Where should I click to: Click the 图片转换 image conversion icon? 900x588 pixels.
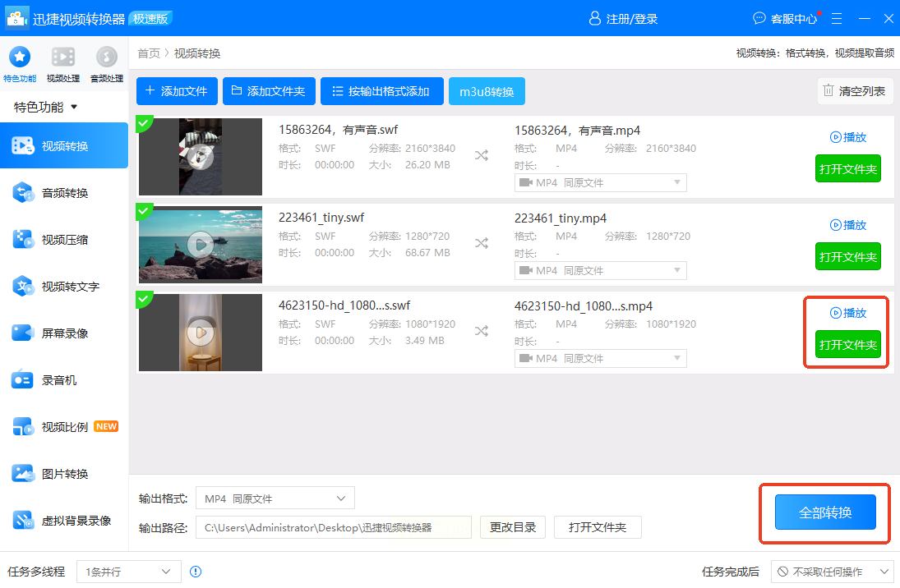22,474
